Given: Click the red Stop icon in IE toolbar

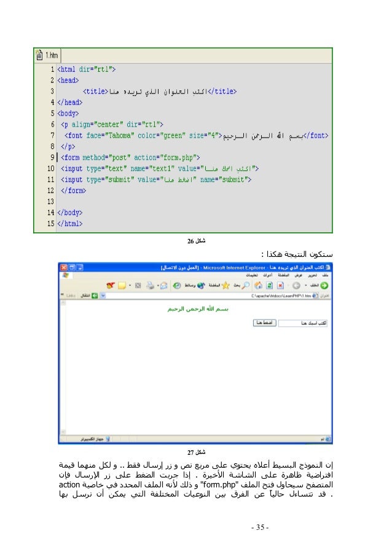Looking at the screenshot, I should [x=281, y=285].
